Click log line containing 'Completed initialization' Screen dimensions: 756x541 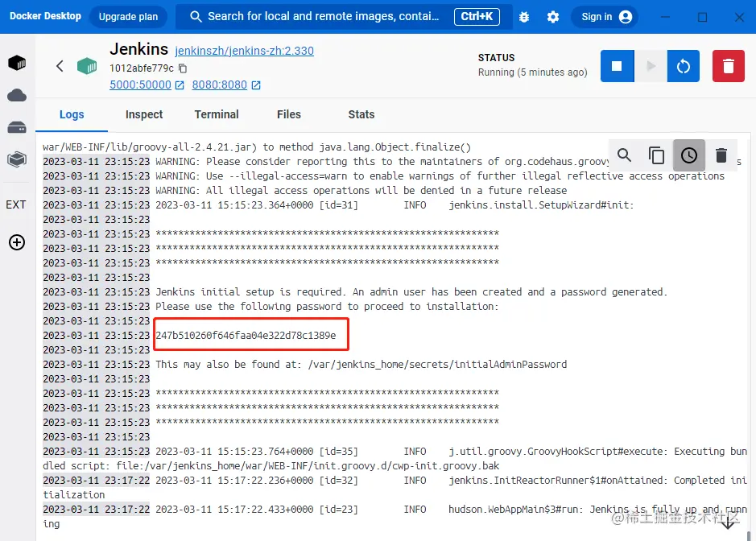tap(395, 488)
